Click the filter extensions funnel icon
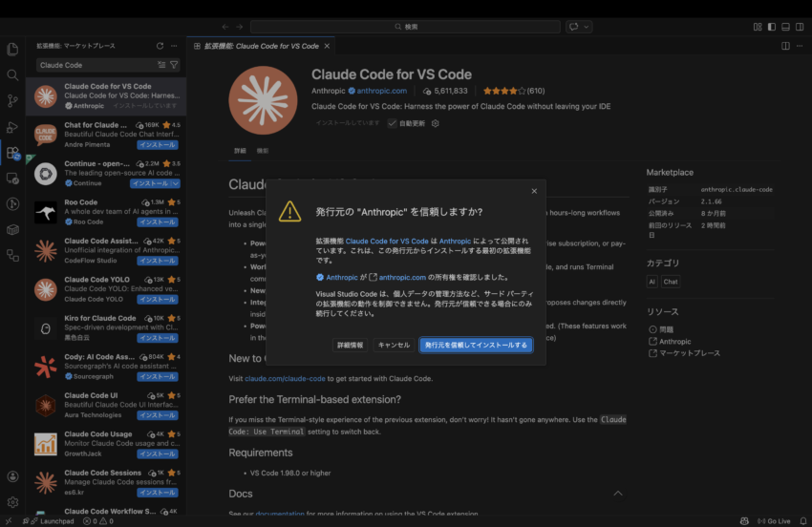This screenshot has height=527, width=812. [x=174, y=65]
